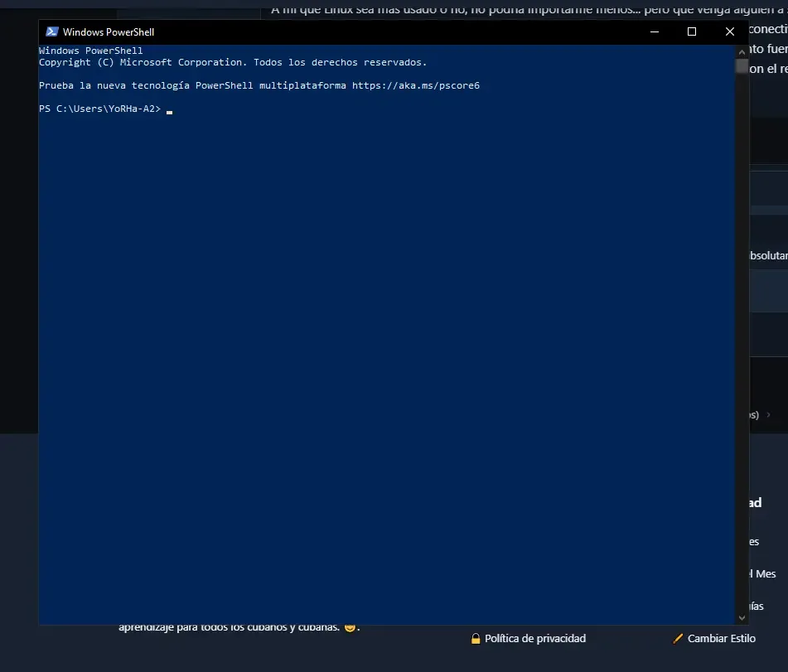Viewport: 788px width, 672px height.
Task: Open the Política de privacidad link
Action: click(x=535, y=638)
